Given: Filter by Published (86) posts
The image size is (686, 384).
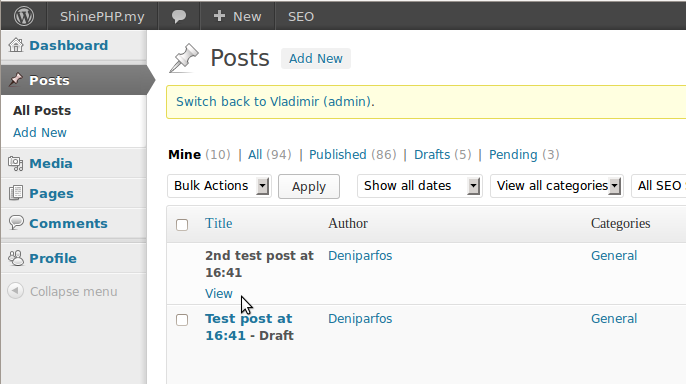Looking at the screenshot, I should (x=353, y=155).
